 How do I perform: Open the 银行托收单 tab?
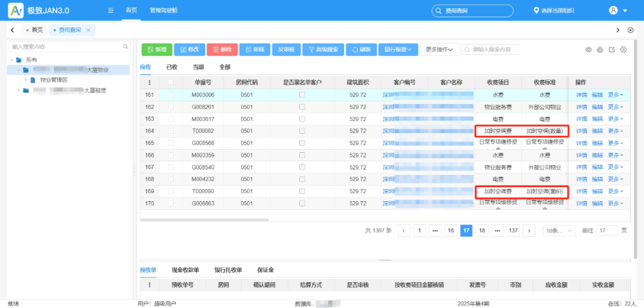click(x=228, y=270)
